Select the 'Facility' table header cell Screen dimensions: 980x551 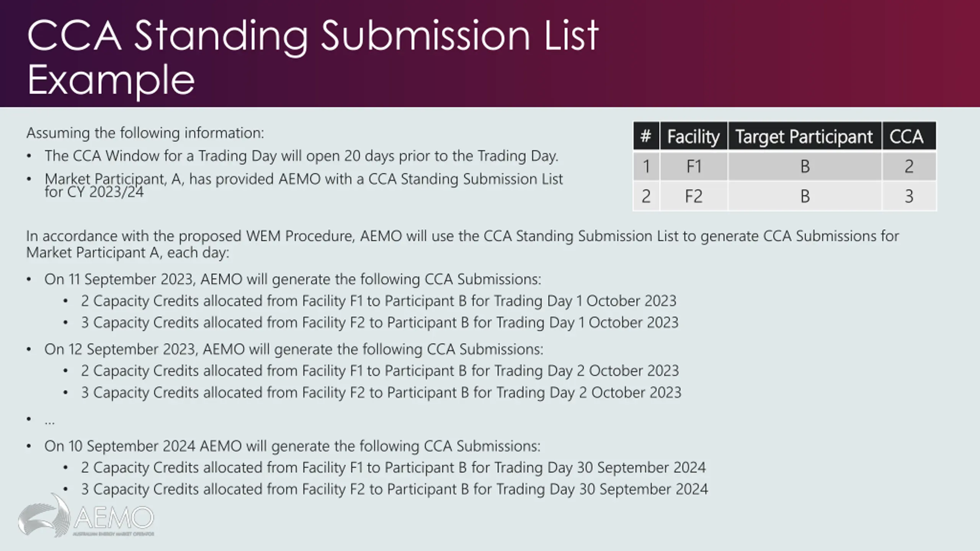pos(693,136)
